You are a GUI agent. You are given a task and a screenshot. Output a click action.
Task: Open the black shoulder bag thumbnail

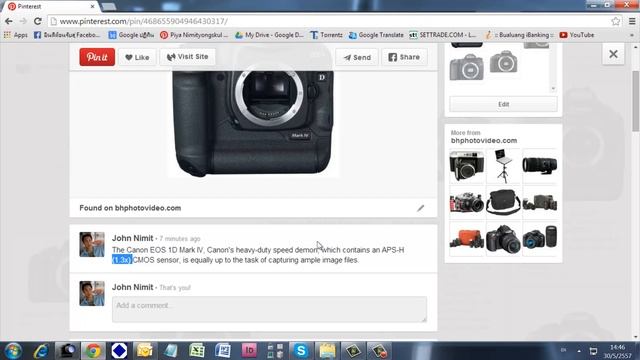pos(503,202)
